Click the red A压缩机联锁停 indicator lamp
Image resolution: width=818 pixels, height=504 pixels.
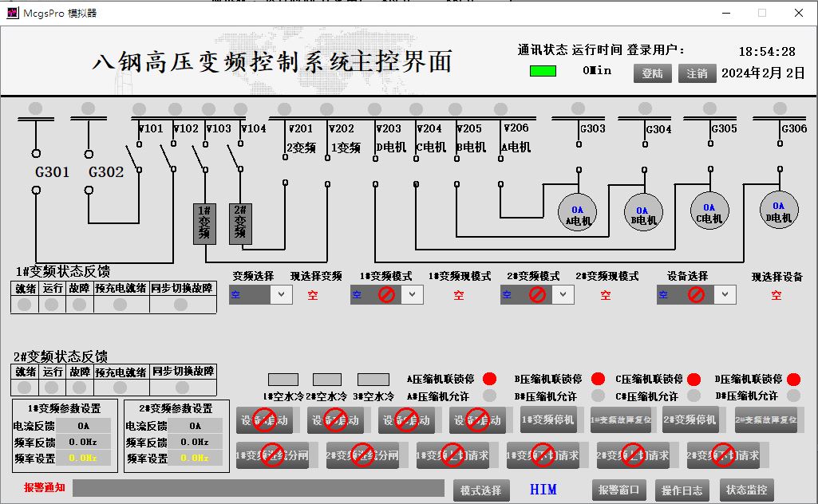(489, 378)
